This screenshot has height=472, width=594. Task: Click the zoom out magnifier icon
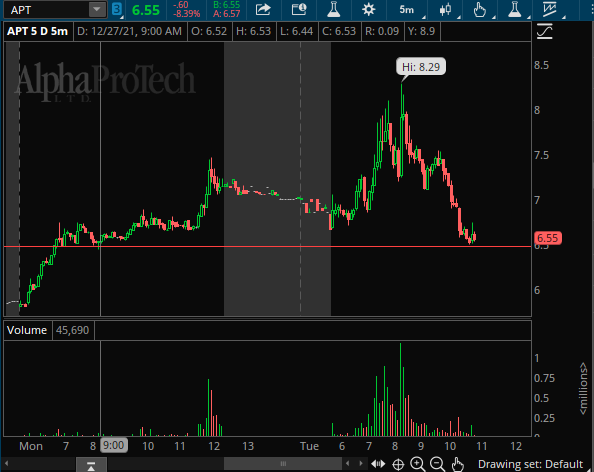coord(437,464)
